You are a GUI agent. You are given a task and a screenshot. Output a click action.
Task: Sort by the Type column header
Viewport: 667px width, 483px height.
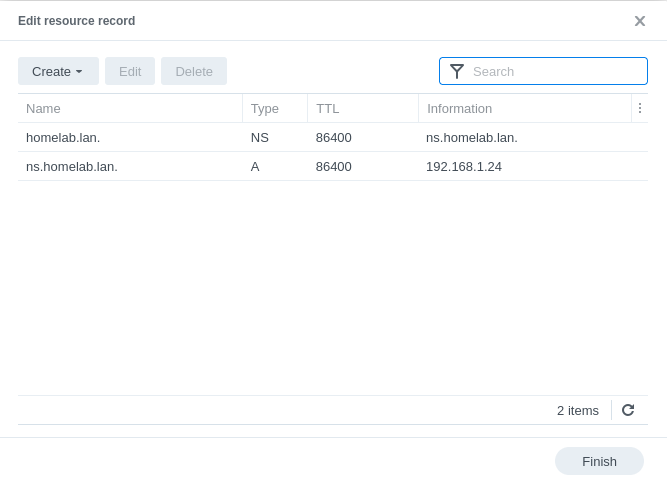point(274,108)
